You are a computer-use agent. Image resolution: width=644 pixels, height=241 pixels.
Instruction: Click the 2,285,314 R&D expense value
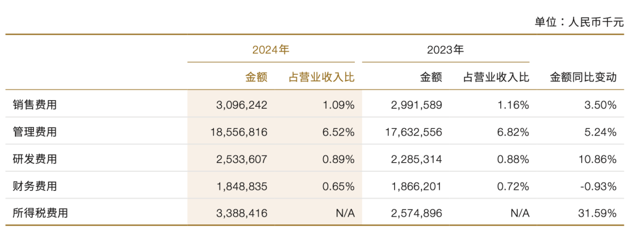[x=417, y=159]
